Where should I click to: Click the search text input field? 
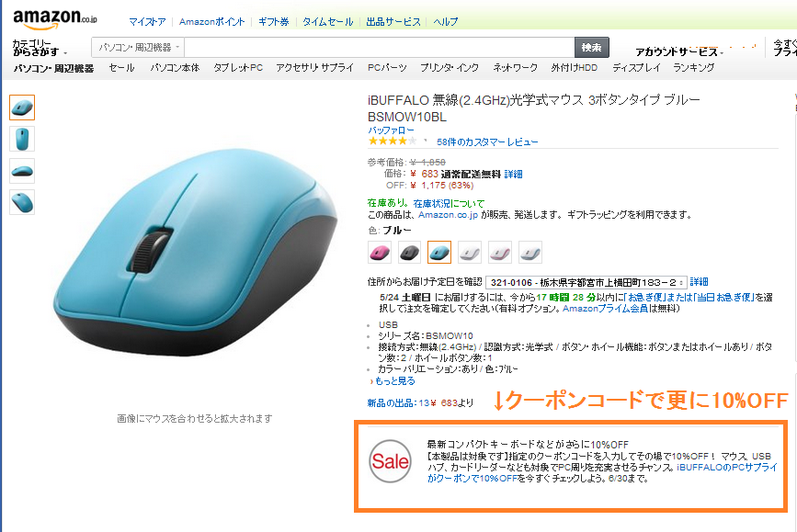point(380,47)
